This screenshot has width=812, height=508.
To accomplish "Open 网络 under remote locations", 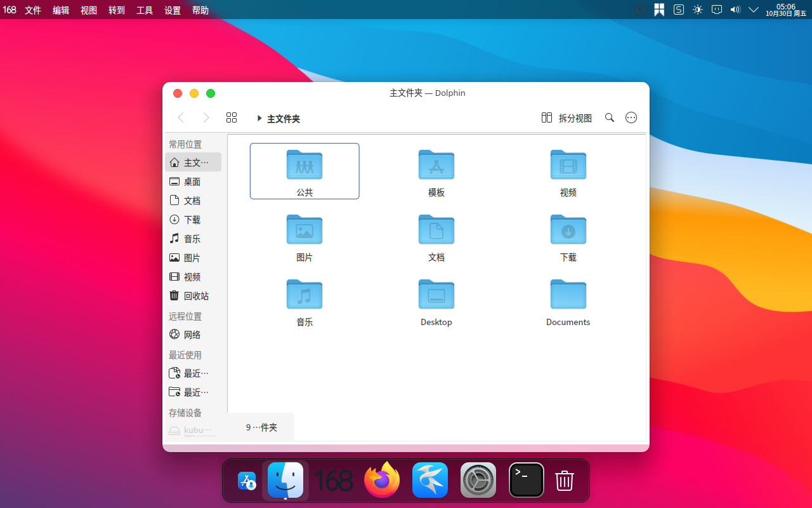I will click(193, 335).
